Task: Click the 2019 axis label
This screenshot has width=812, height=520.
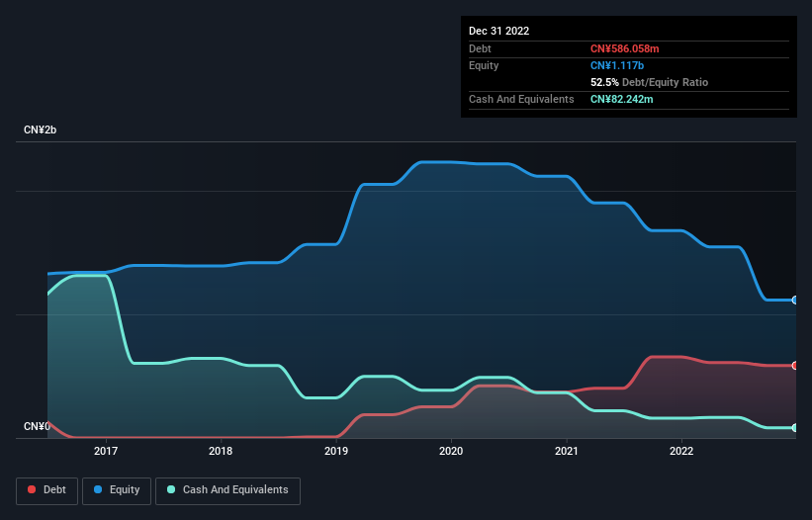Action: click(336, 451)
